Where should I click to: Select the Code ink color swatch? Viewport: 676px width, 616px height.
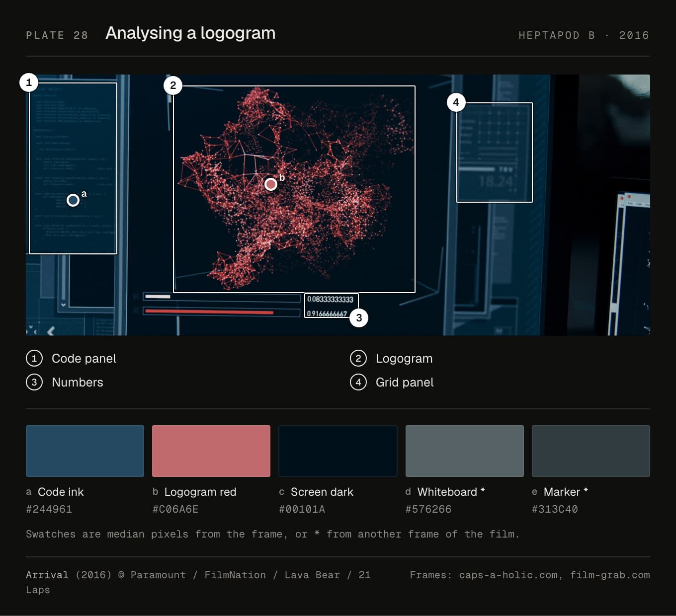pos(85,451)
